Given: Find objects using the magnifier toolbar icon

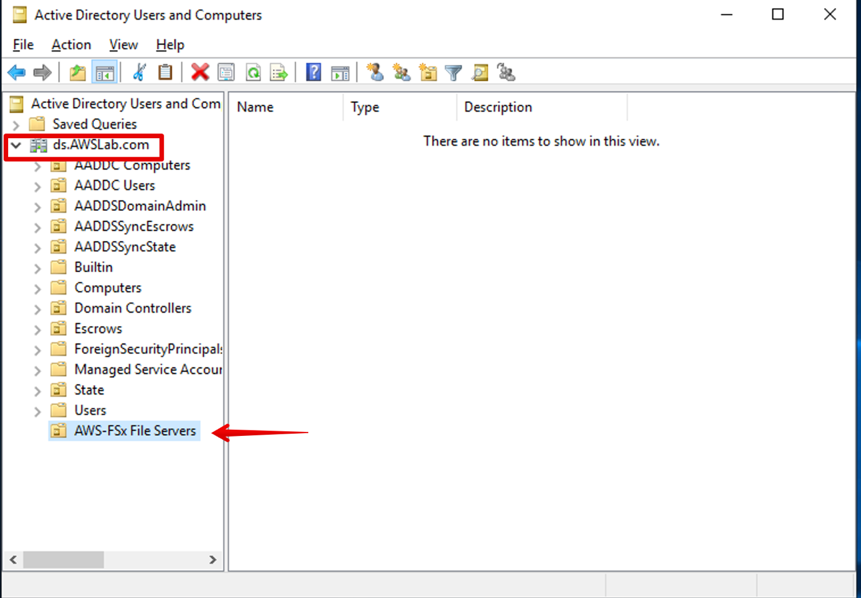Looking at the screenshot, I should click(479, 72).
